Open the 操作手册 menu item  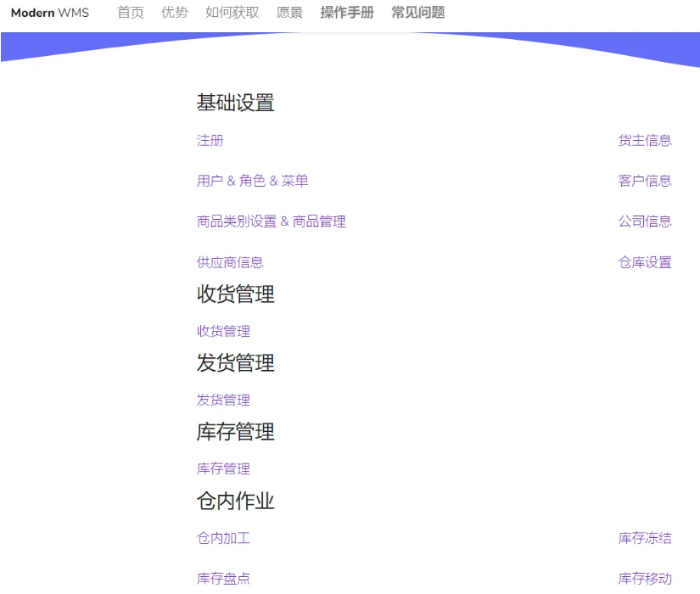pos(347,13)
